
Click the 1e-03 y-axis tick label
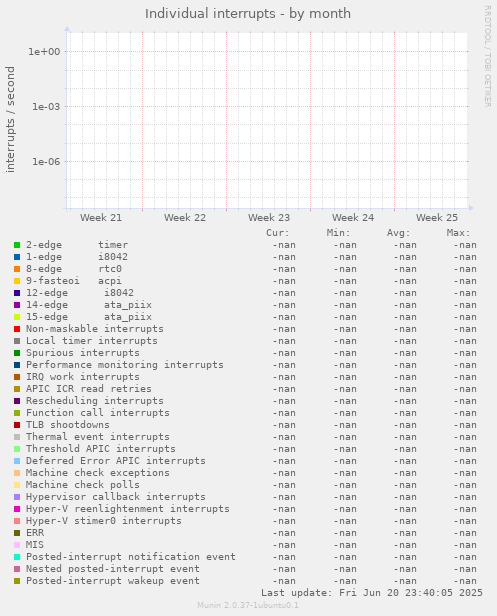pyautogui.click(x=46, y=106)
